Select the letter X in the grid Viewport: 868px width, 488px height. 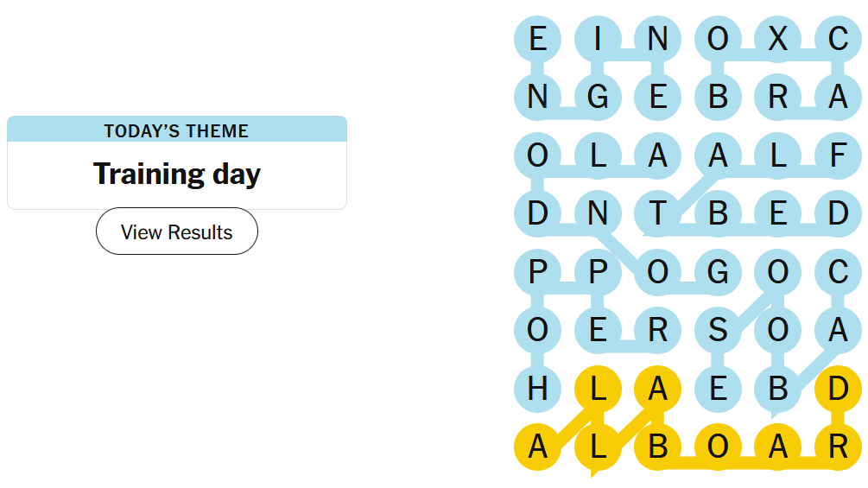click(x=778, y=39)
